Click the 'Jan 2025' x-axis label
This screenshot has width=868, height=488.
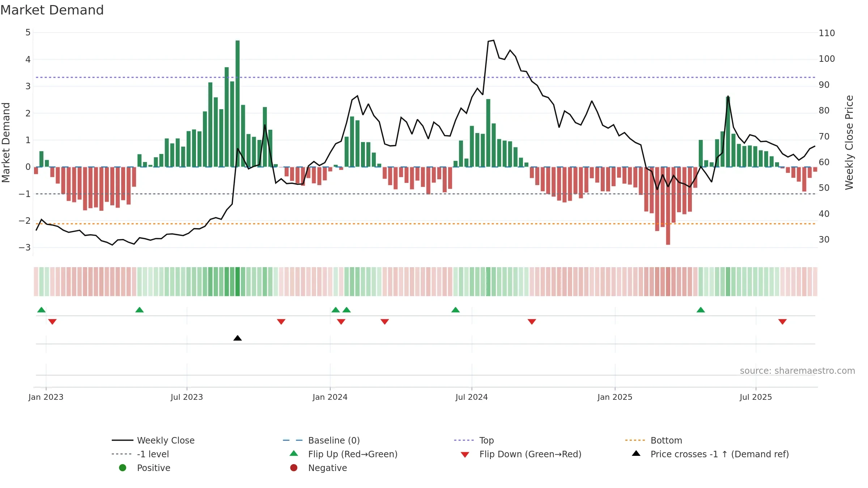click(x=615, y=397)
